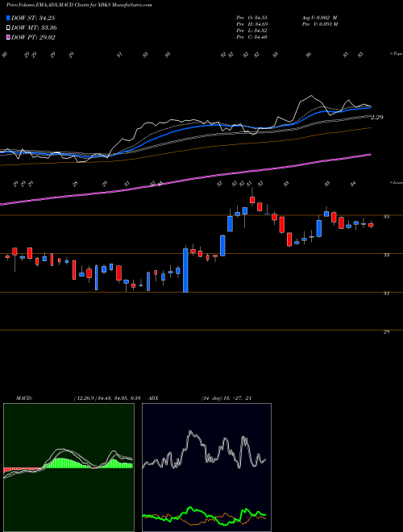Click the magenta DOW PT legend swatch
The width and height of the screenshot is (403, 532).
8,37
